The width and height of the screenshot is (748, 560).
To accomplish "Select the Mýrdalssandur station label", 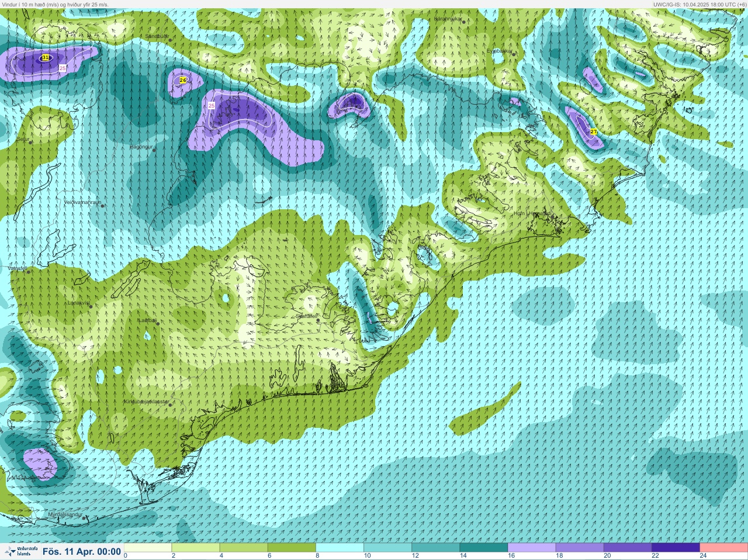I will coord(66,515).
